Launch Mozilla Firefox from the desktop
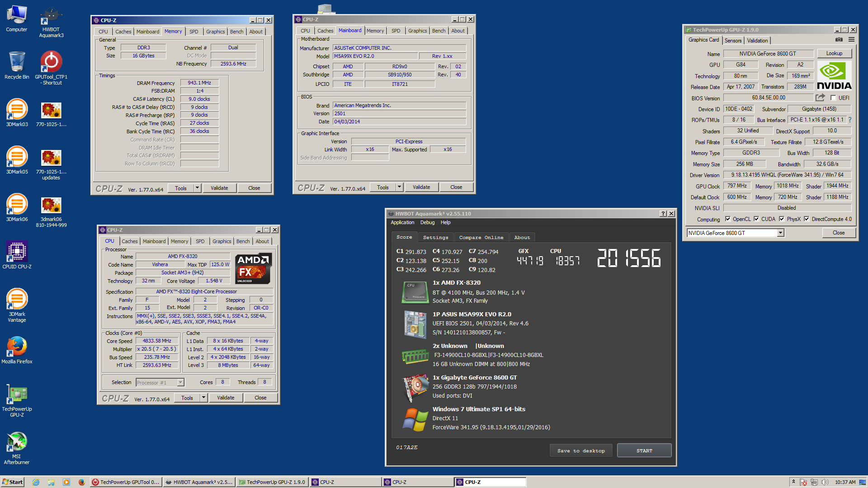868x488 pixels. point(17,350)
